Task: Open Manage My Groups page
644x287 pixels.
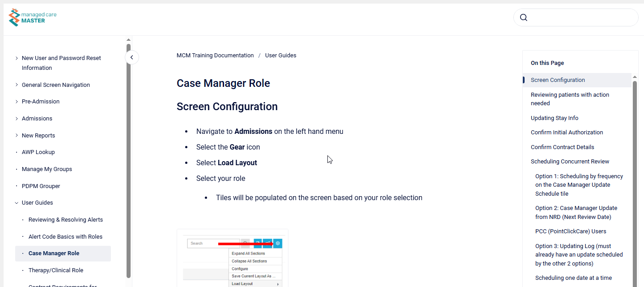Action: [47, 169]
